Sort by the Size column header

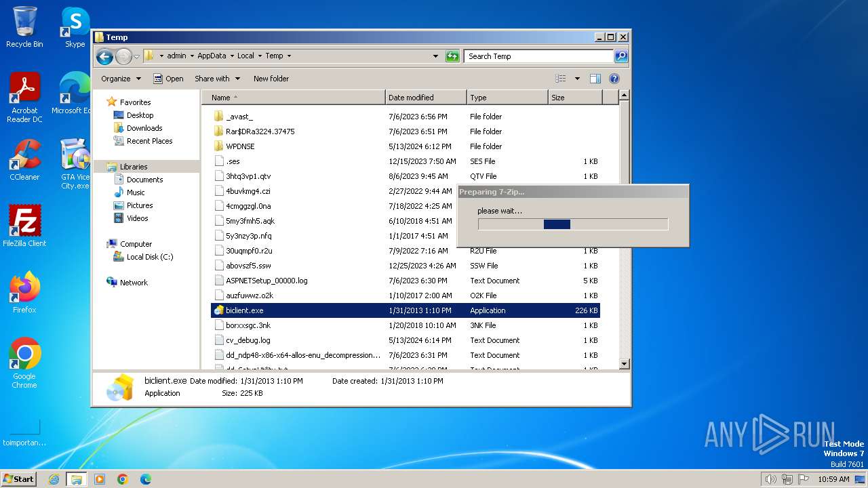(575, 98)
